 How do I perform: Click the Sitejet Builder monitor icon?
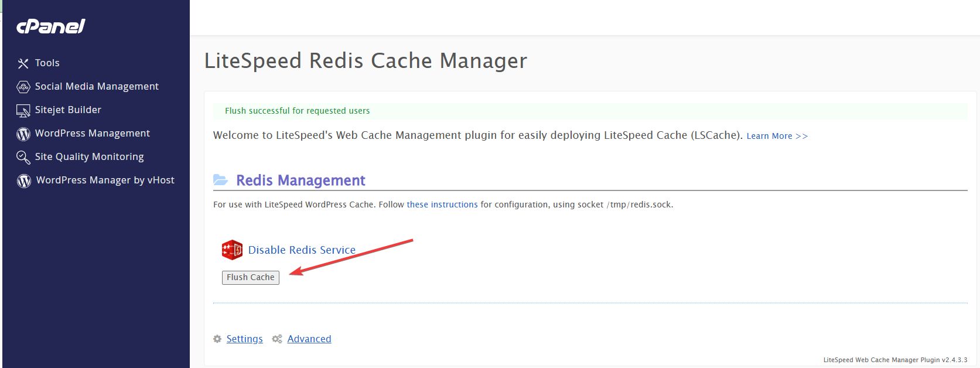click(x=23, y=110)
